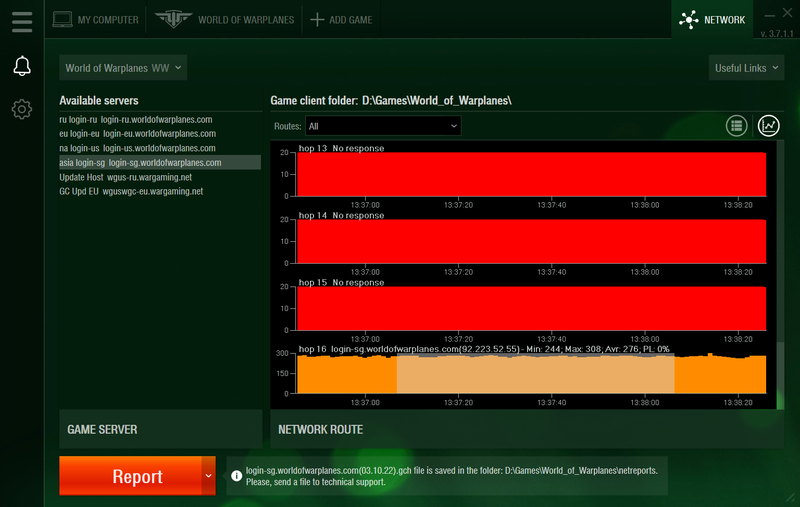800x507 pixels.
Task: Click the Game client folder path text
Action: (437, 100)
